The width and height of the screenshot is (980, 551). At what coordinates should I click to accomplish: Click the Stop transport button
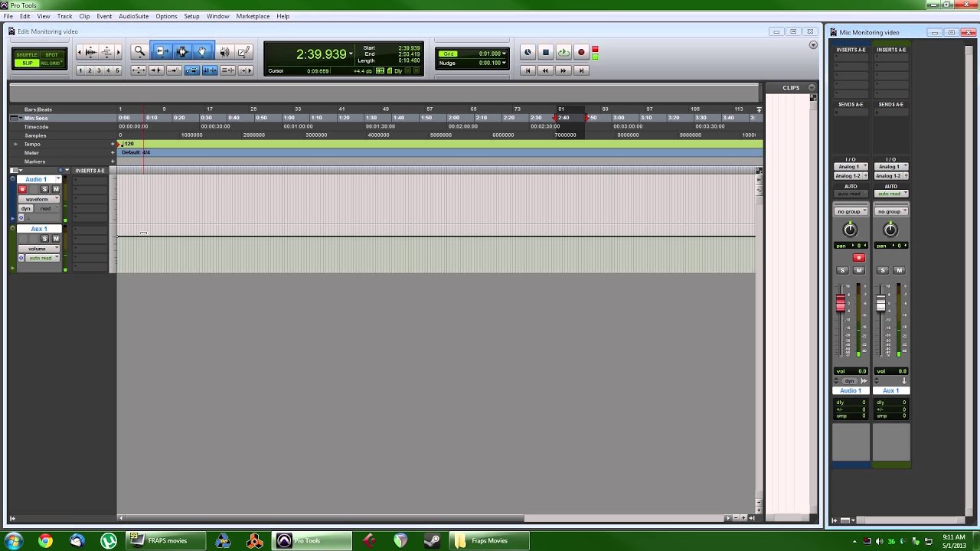(545, 52)
